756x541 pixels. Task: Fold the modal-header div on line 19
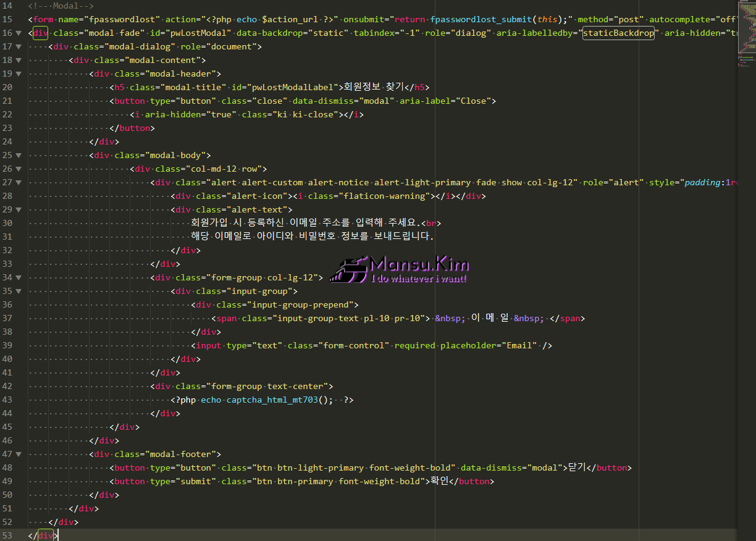[19, 74]
